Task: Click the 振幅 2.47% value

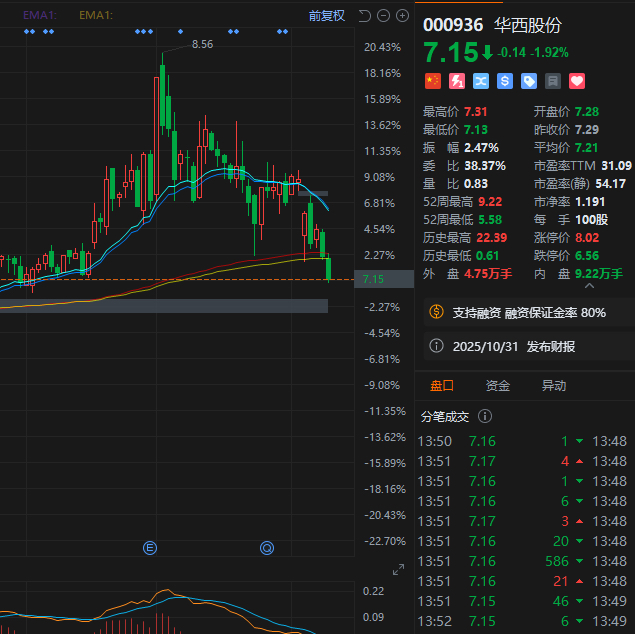Action: (481, 148)
